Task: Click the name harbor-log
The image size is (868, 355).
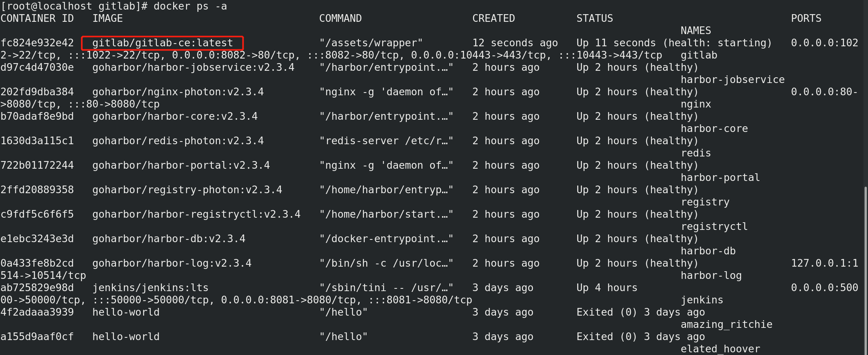Action: pos(711,275)
